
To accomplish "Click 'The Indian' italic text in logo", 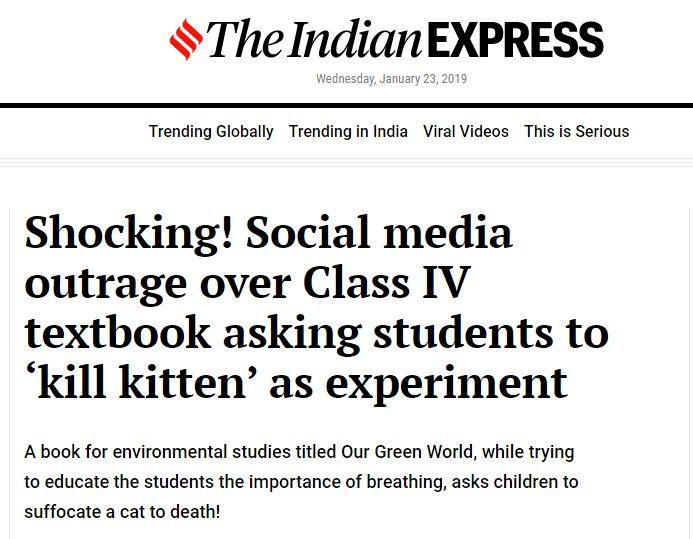I will click(x=314, y=39).
